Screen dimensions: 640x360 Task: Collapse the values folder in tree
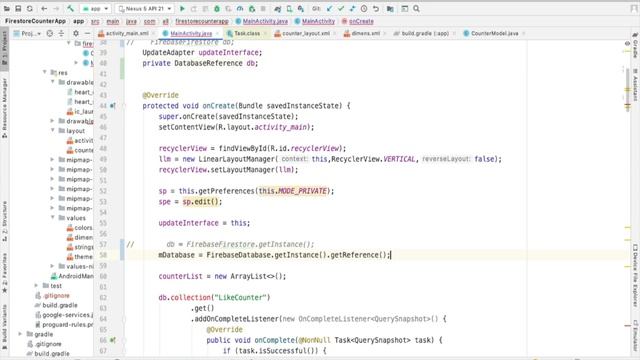(53, 218)
